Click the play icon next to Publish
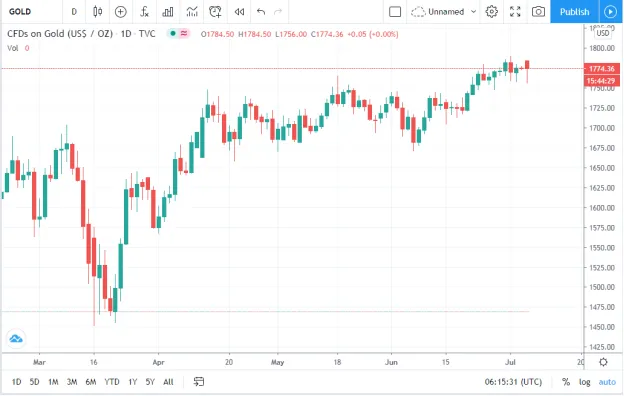 click(610, 12)
